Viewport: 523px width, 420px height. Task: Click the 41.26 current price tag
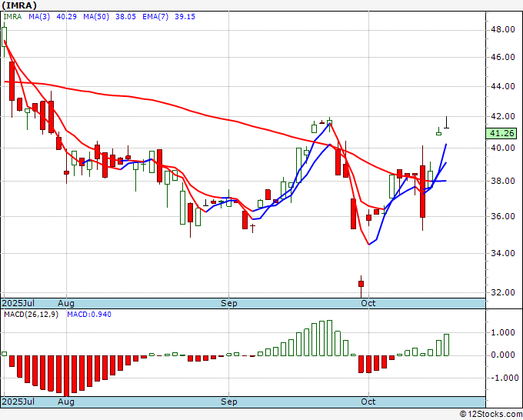[x=501, y=133]
